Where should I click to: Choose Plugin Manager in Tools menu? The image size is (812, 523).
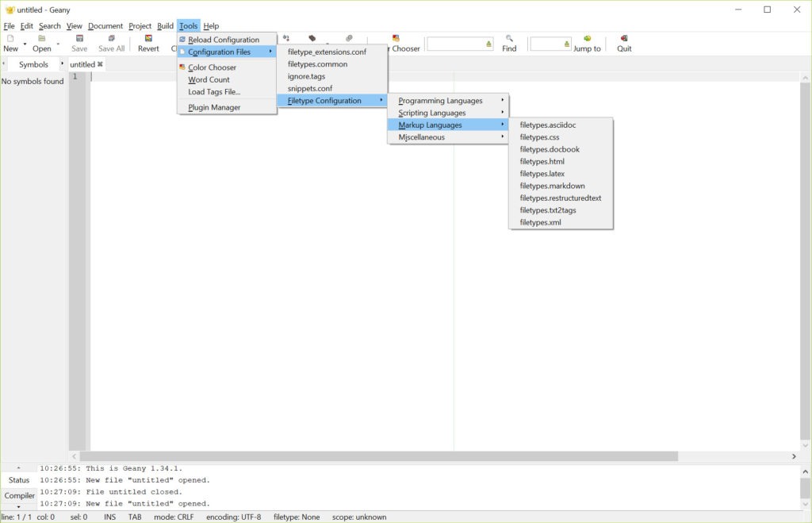coord(214,107)
